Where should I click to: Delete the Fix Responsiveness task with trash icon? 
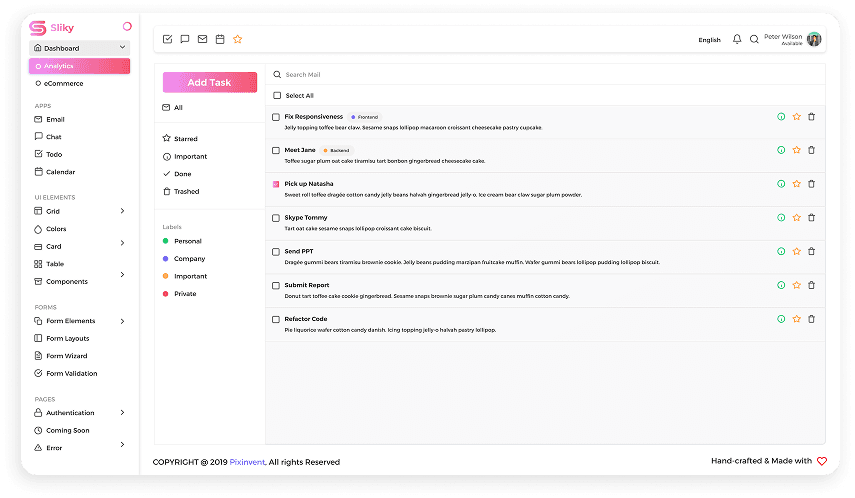pos(811,117)
